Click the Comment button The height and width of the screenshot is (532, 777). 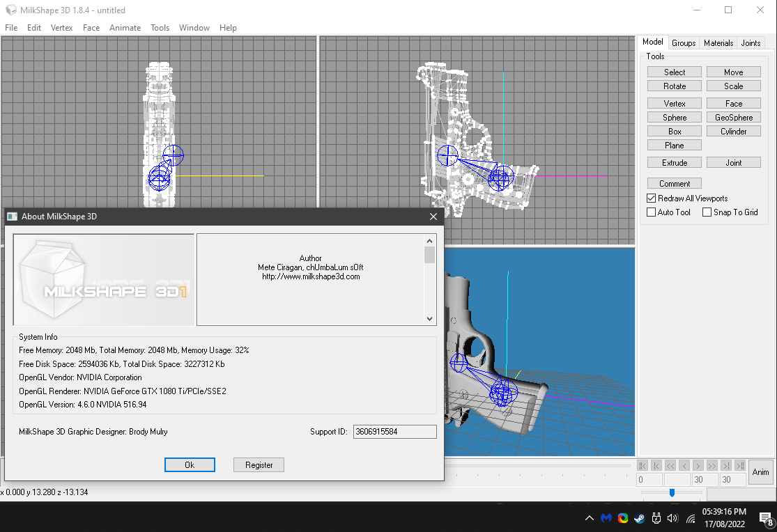tap(675, 183)
